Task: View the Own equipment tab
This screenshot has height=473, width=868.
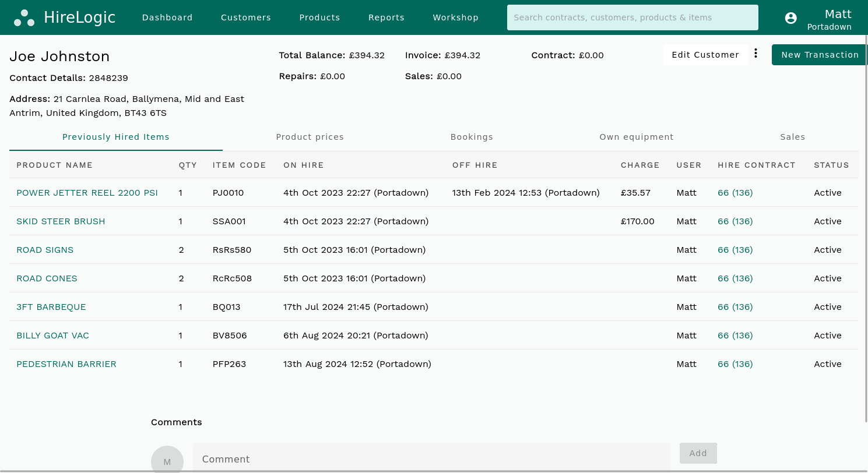Action: click(x=637, y=137)
